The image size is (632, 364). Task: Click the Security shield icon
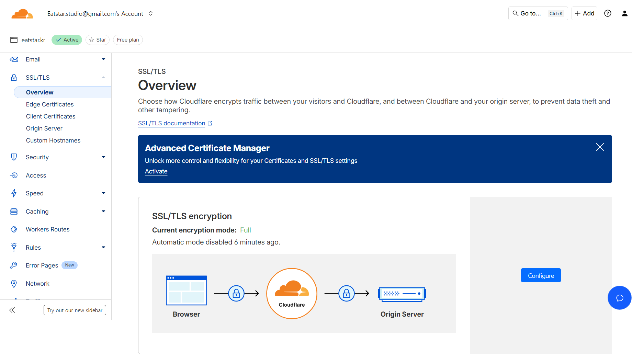(14, 157)
